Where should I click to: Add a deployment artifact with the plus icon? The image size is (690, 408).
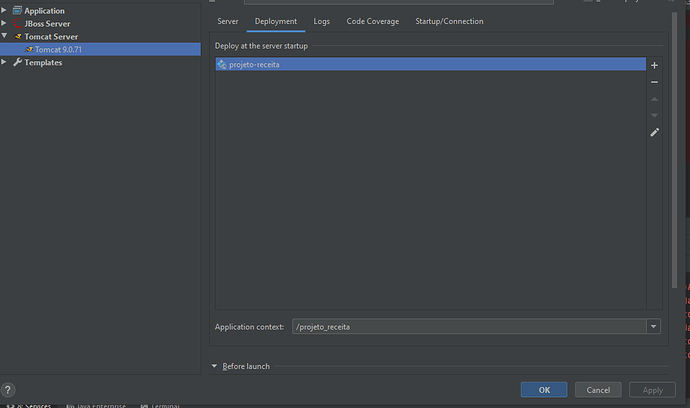coord(654,65)
